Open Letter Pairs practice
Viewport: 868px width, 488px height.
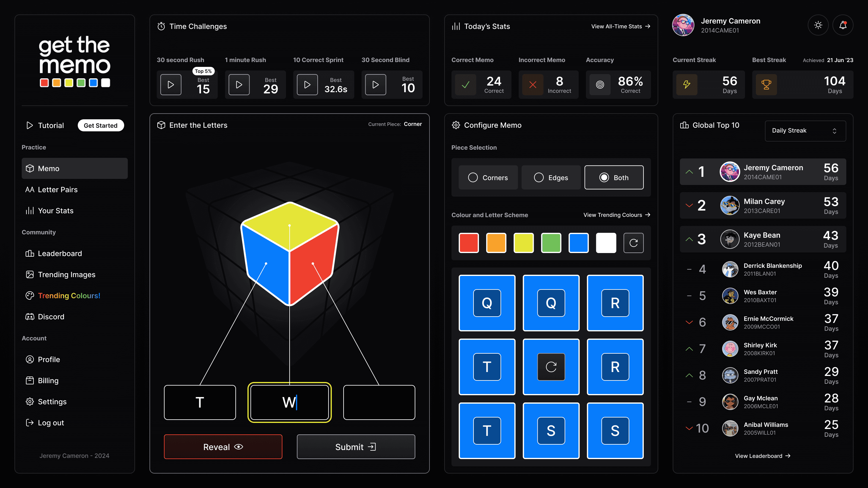(x=74, y=189)
